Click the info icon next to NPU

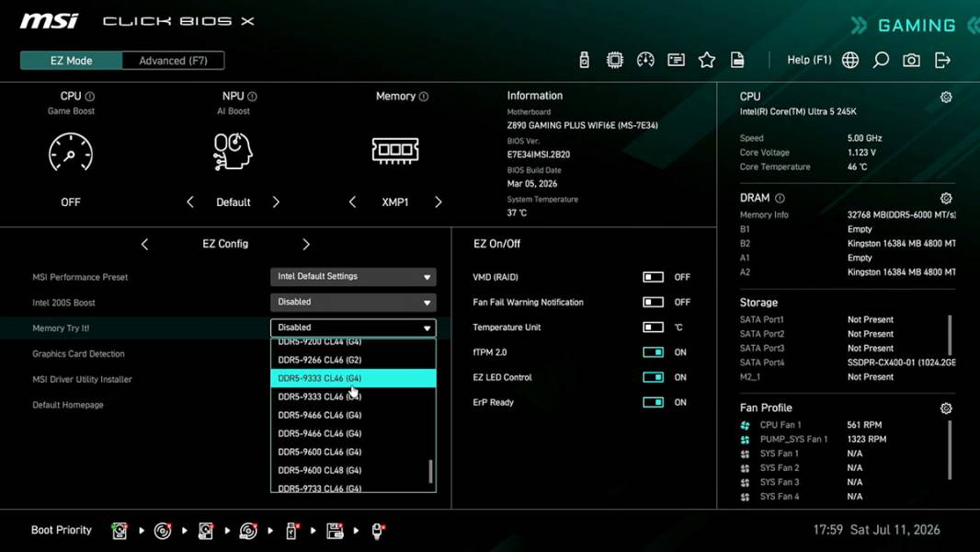(252, 97)
